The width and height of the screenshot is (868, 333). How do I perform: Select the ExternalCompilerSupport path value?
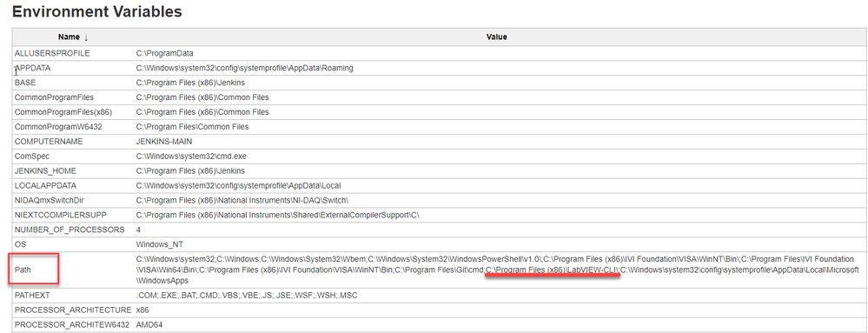click(278, 215)
